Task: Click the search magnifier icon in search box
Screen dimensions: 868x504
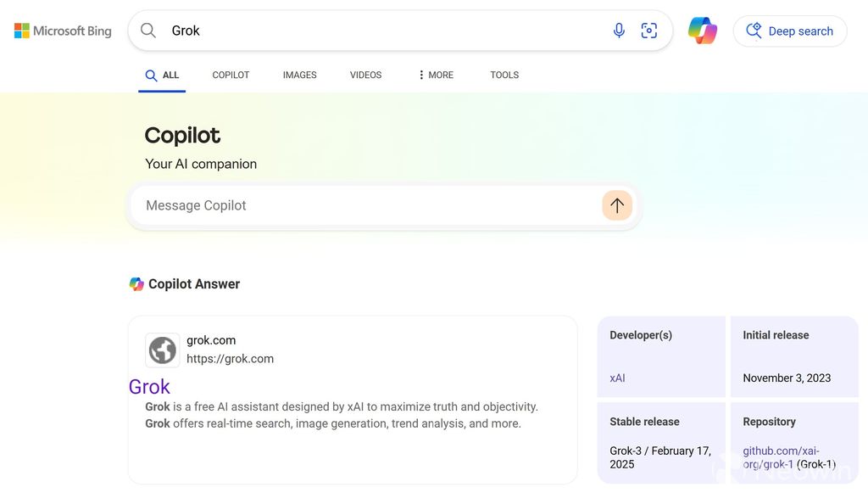Action: [x=148, y=31]
